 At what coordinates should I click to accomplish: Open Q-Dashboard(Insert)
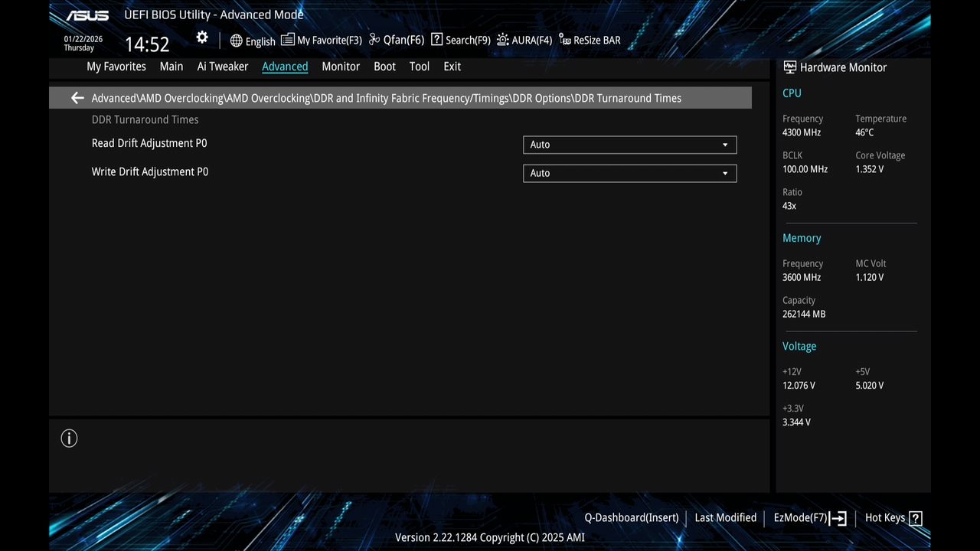pos(631,517)
